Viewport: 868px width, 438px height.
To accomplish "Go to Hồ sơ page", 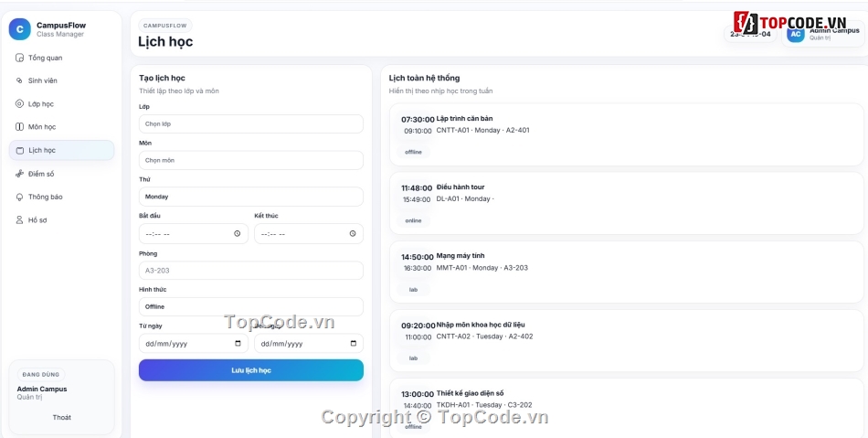I will (61, 219).
